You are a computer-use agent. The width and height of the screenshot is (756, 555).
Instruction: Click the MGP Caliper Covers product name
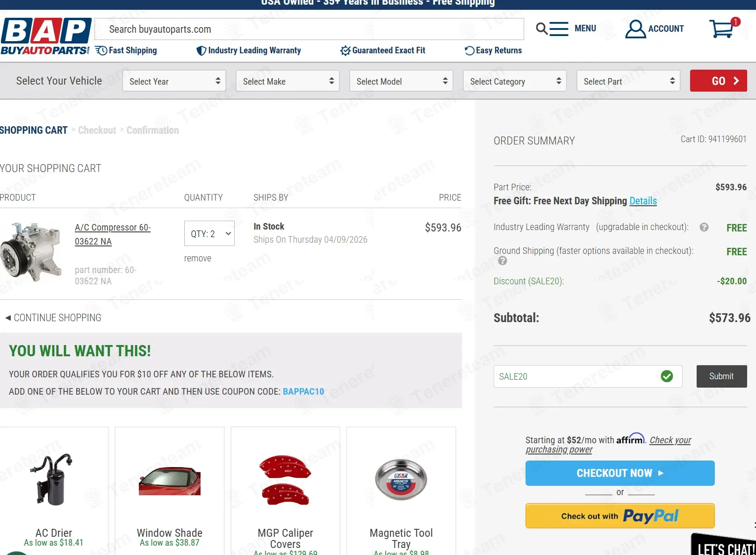[285, 538]
